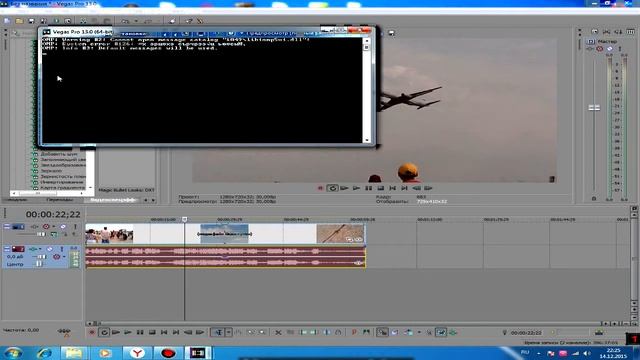The height and width of the screenshot is (360, 640).
Task: Play the video preview
Action: 356,188
